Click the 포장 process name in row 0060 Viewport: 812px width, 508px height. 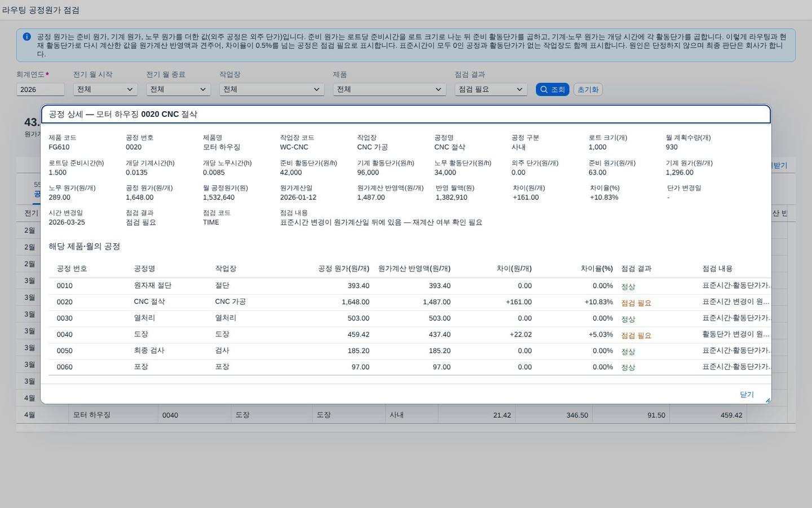(141, 367)
